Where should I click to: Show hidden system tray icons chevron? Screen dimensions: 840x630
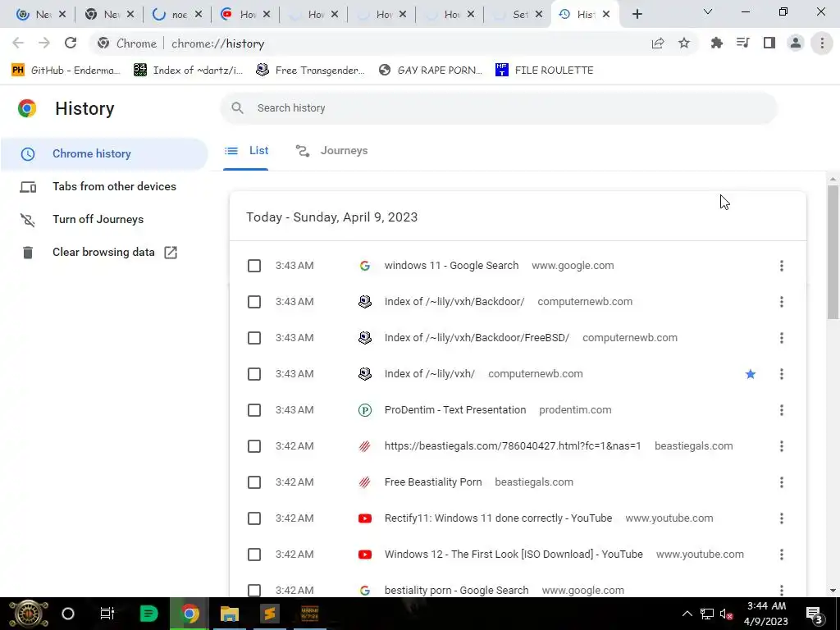click(x=687, y=614)
